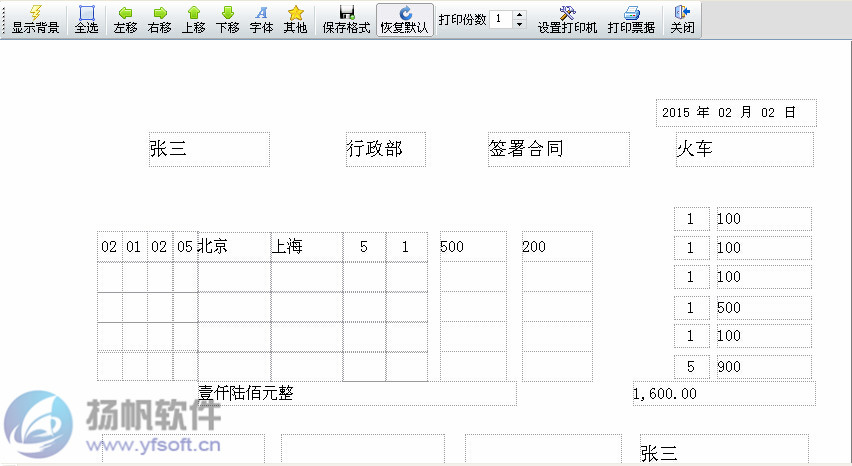
Task: Select the 行政部 department field
Action: 385,149
